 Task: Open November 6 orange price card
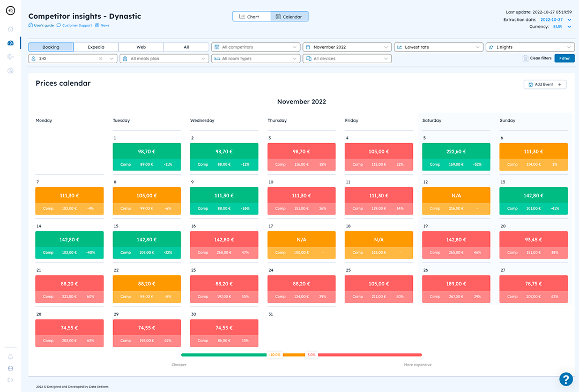(533, 157)
